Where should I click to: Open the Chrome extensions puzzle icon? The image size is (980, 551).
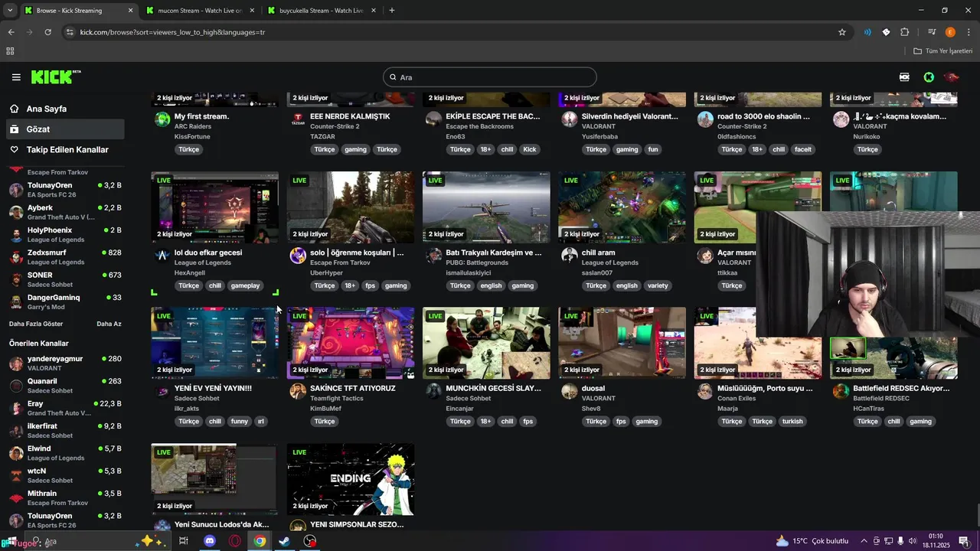pos(904,32)
